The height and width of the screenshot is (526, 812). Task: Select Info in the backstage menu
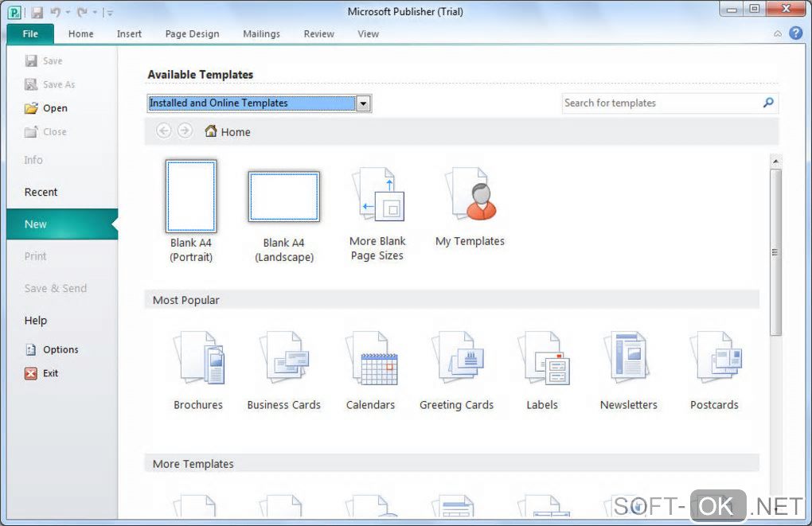33,160
